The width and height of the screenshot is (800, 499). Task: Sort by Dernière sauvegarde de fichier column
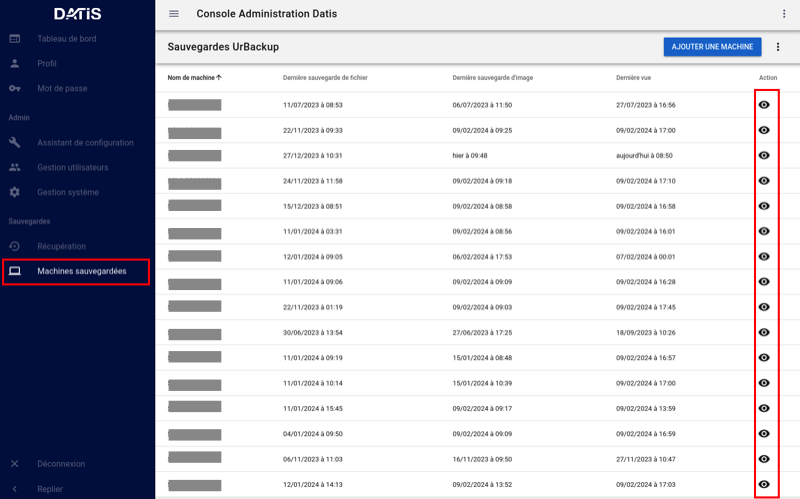[x=325, y=78]
